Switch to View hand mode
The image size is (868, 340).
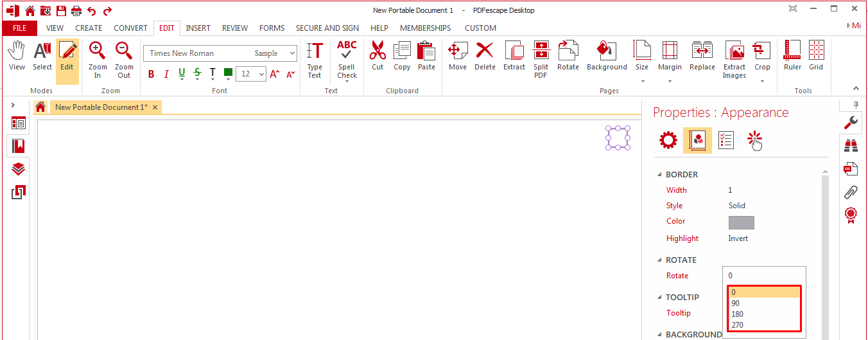[17, 56]
